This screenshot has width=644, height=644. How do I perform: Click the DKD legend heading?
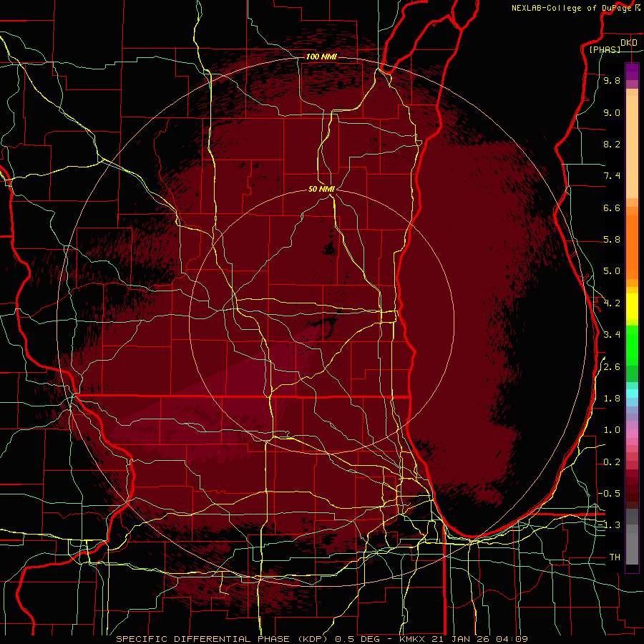coord(629,42)
